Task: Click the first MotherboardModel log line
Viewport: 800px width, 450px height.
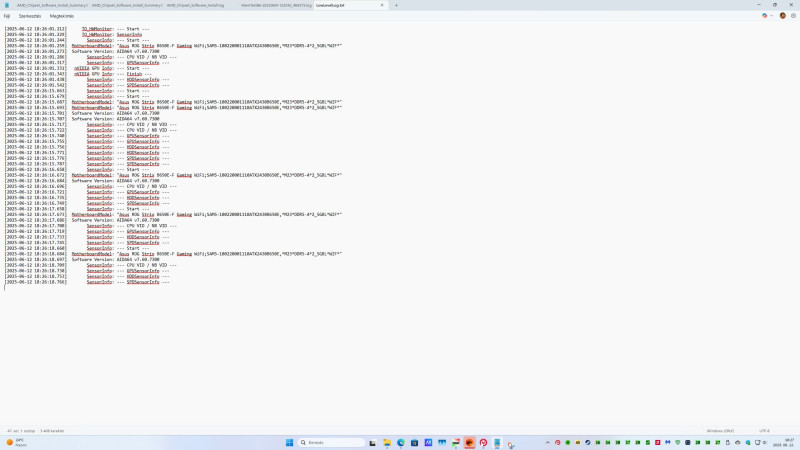Action: [173, 46]
